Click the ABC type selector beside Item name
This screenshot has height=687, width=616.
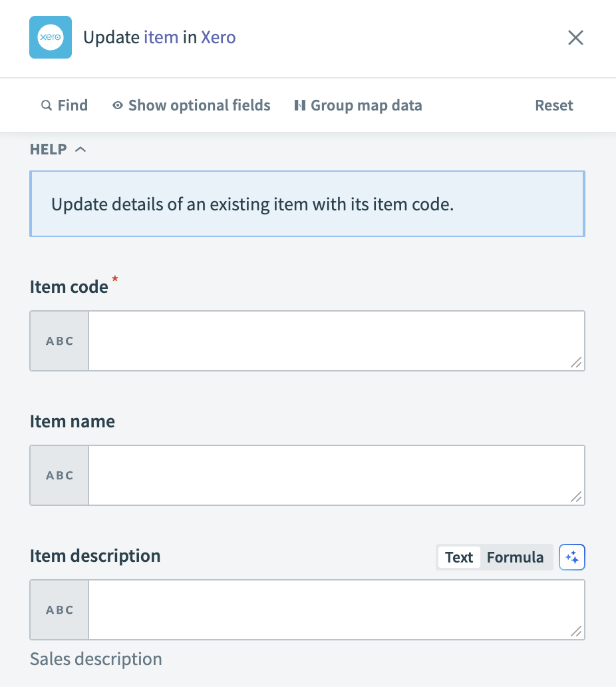[59, 475]
